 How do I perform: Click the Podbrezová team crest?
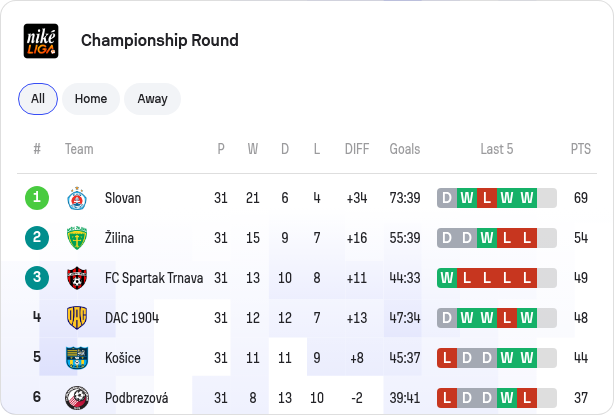point(77,398)
